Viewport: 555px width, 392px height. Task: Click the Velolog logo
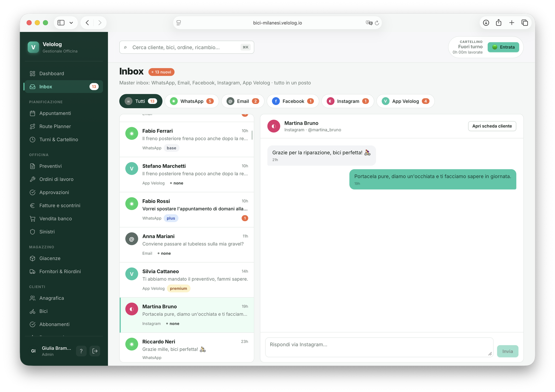point(33,47)
